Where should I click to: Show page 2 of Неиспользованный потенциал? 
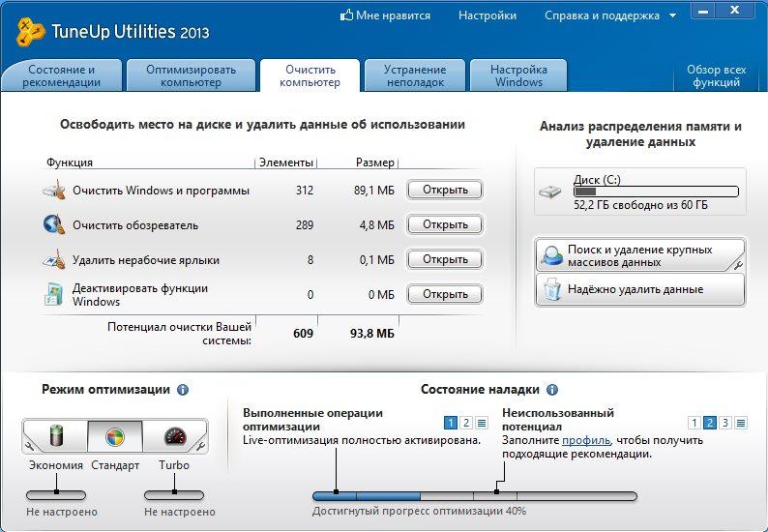710,423
